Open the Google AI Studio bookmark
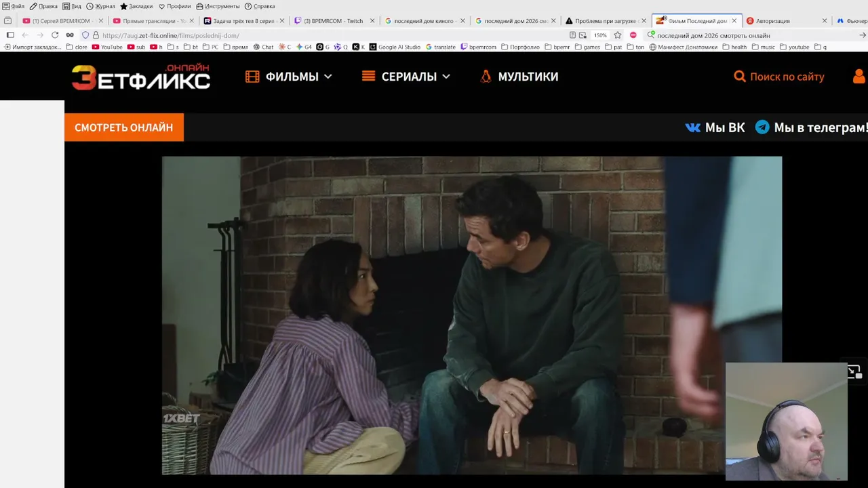Screen dimensions: 868x488 [395, 47]
